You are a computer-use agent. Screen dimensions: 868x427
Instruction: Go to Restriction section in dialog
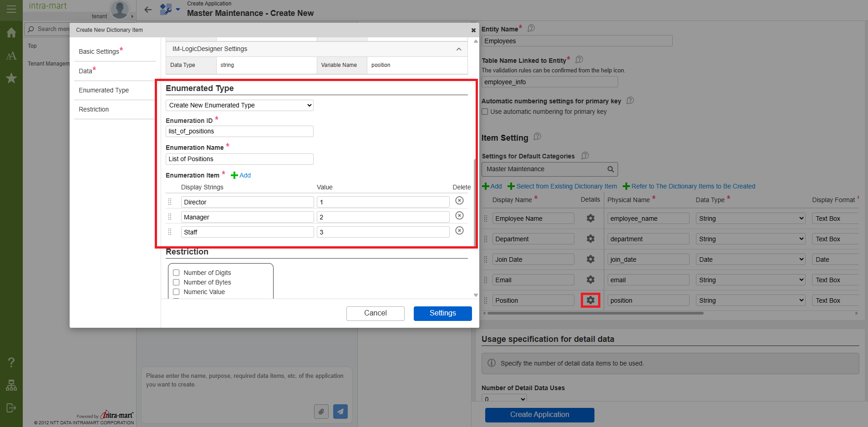point(94,109)
